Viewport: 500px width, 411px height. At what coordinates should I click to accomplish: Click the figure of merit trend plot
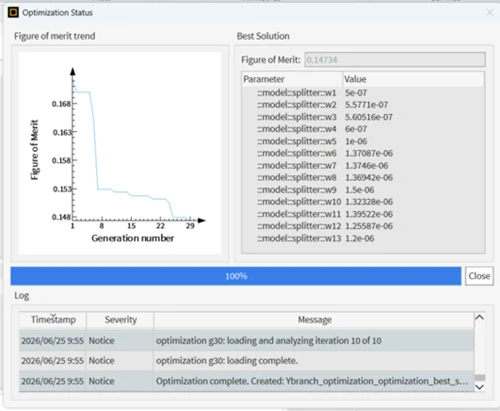[120, 153]
